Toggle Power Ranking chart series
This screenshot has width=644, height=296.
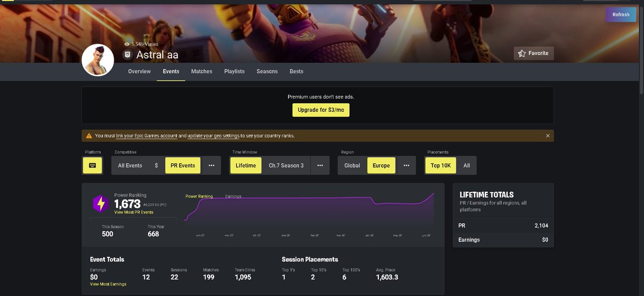tap(199, 196)
